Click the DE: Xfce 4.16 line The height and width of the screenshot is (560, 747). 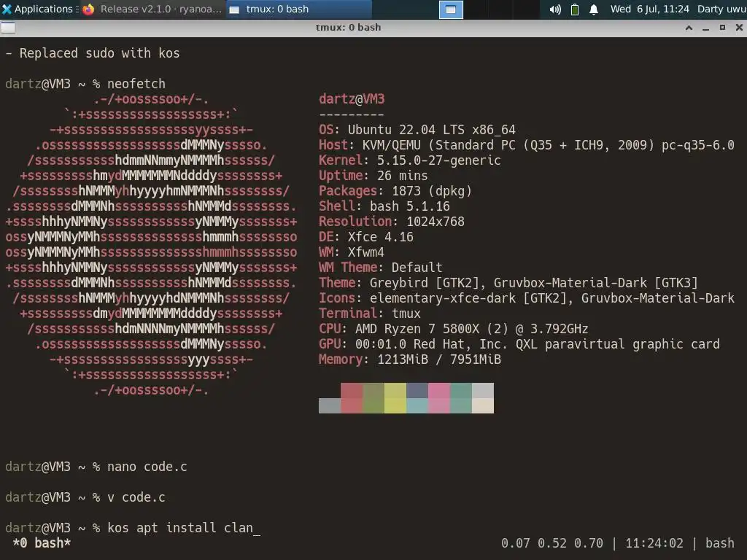[x=366, y=237]
